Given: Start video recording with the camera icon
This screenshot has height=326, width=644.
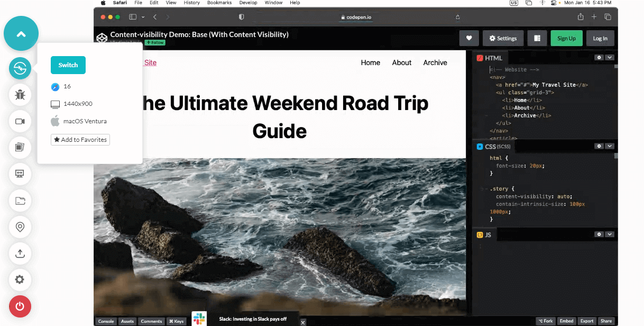Looking at the screenshot, I should 20,121.
